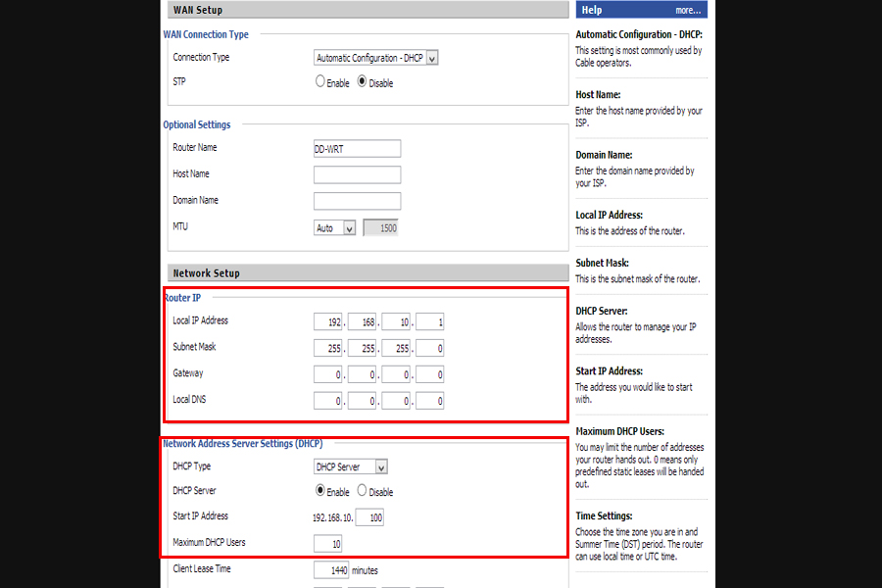Click the Client Lease Time label
Image resolution: width=882 pixels, height=588 pixels.
[x=202, y=568]
